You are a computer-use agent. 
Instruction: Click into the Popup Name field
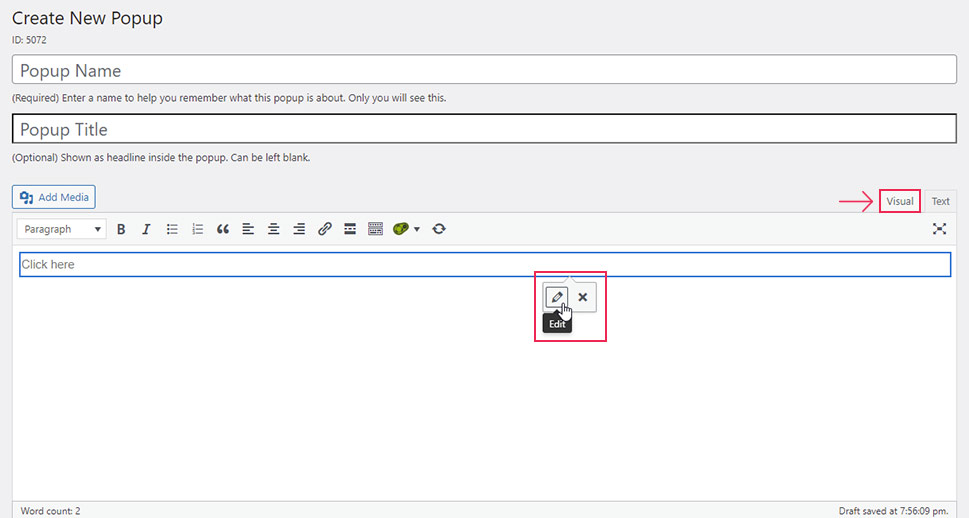point(484,70)
